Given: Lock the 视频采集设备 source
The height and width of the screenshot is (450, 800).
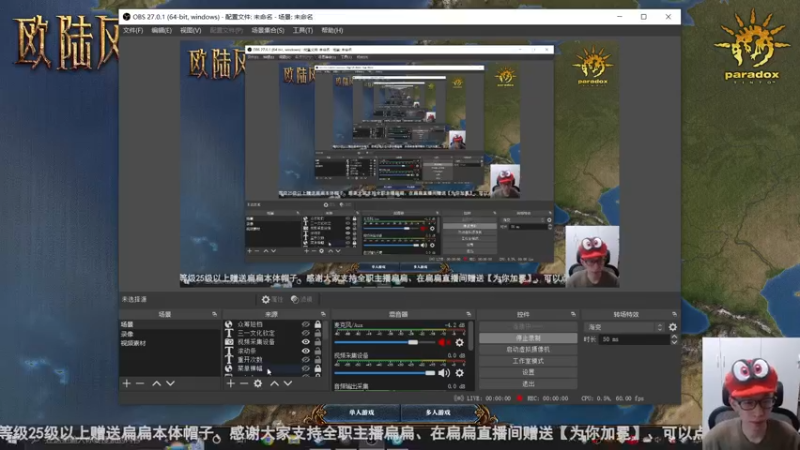Looking at the screenshot, I should tap(318, 342).
